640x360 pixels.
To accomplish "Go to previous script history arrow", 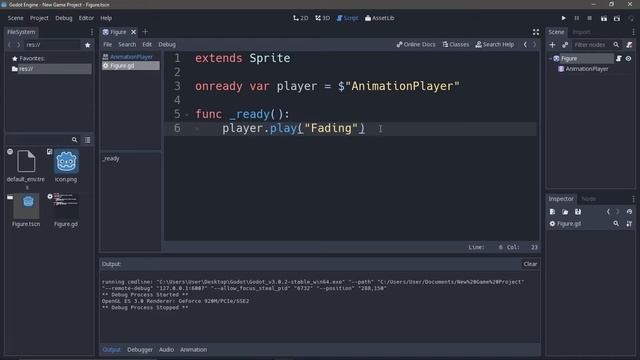I will pyautogui.click(x=525, y=44).
